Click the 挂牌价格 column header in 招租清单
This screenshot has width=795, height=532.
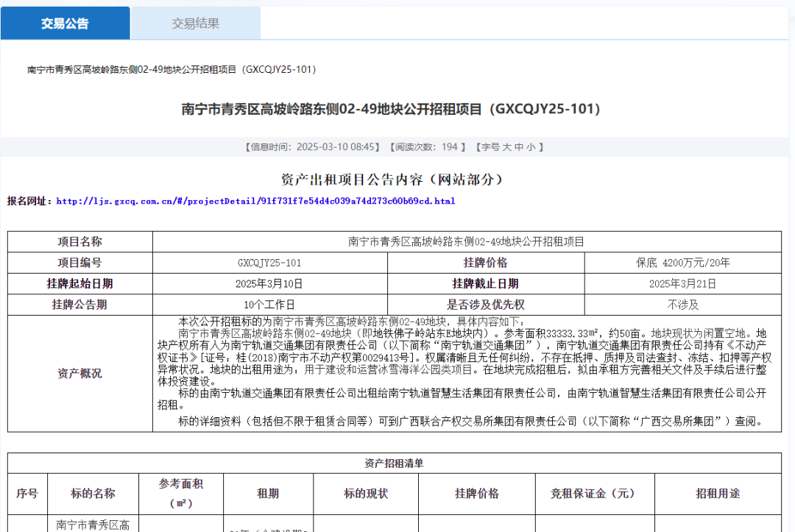476,494
